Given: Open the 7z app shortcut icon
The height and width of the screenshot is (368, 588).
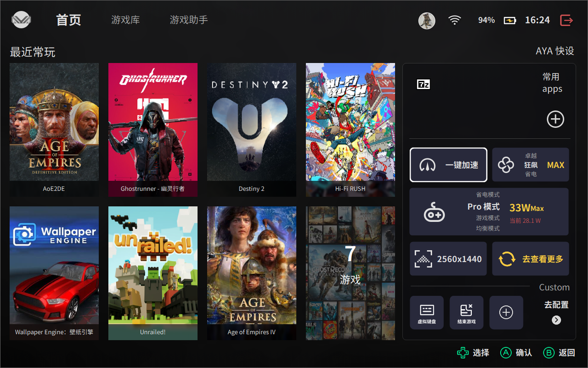Looking at the screenshot, I should pos(423,84).
